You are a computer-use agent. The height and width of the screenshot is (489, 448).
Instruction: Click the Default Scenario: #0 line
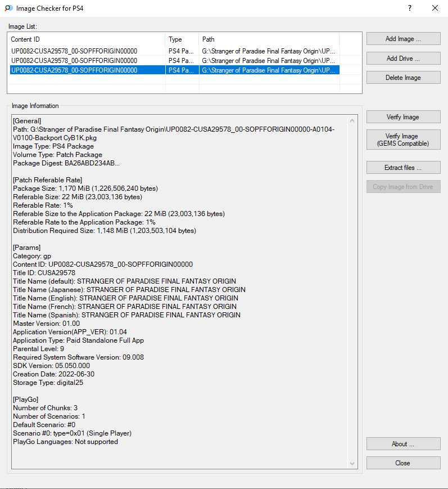44,425
